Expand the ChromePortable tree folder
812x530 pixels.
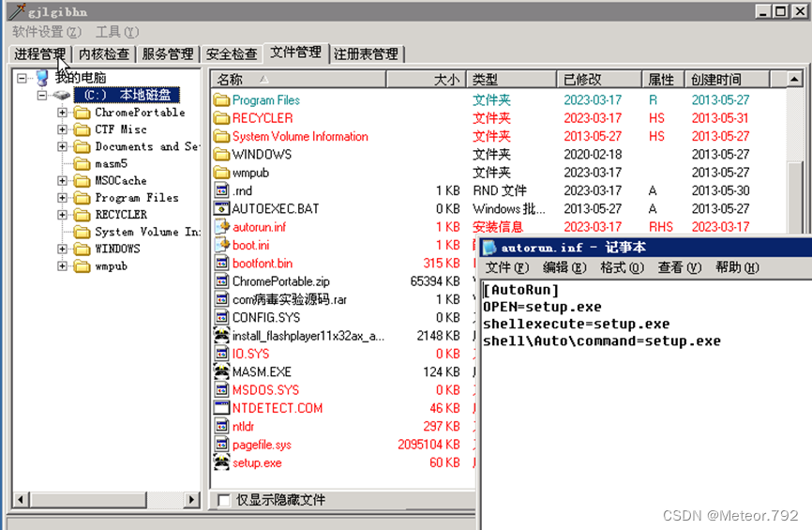click(62, 113)
